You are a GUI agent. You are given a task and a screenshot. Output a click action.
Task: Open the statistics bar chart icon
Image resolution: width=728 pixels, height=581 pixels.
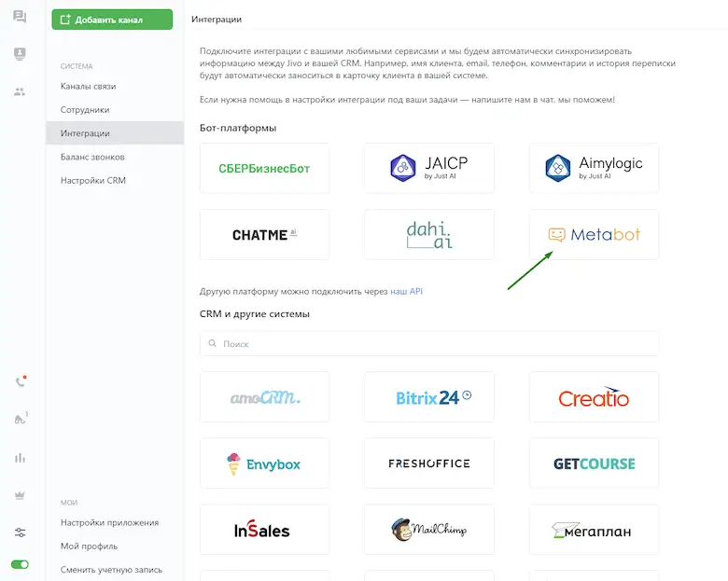click(20, 457)
